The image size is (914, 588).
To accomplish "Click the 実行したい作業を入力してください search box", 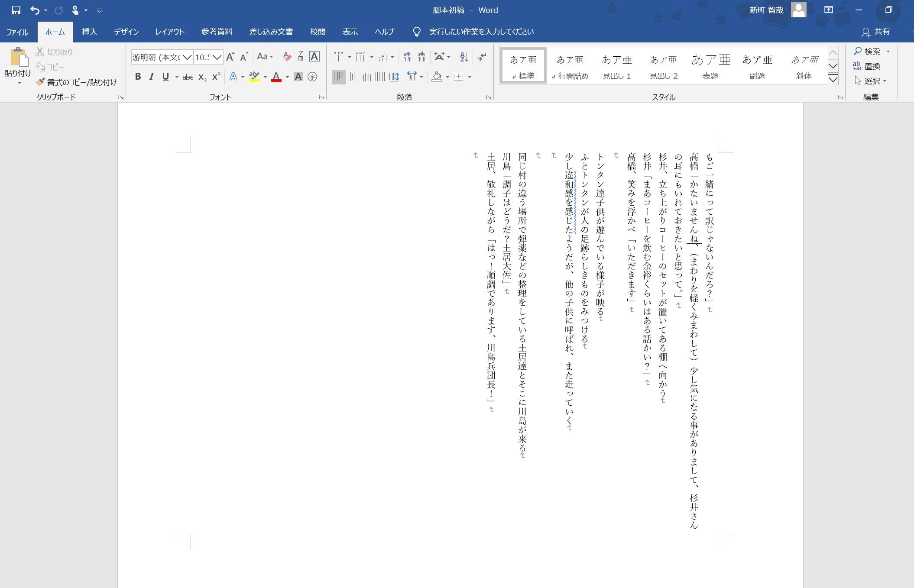I will coord(481,32).
